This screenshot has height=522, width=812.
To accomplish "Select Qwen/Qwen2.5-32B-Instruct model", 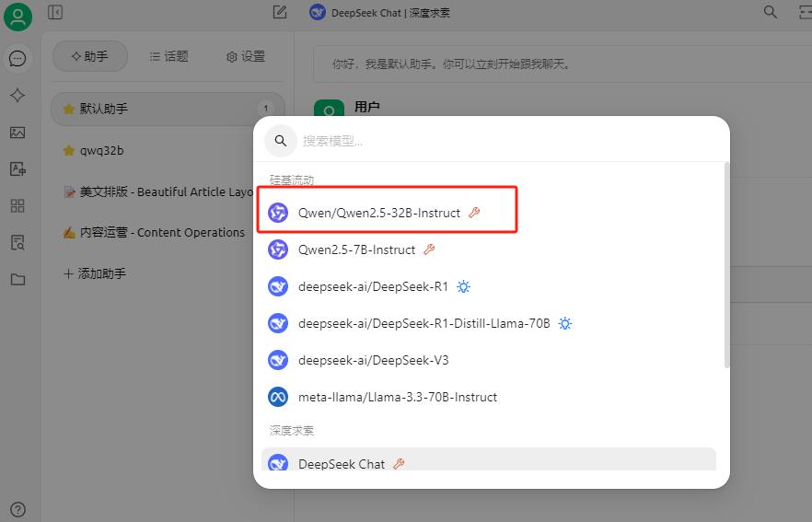I will pos(378,213).
